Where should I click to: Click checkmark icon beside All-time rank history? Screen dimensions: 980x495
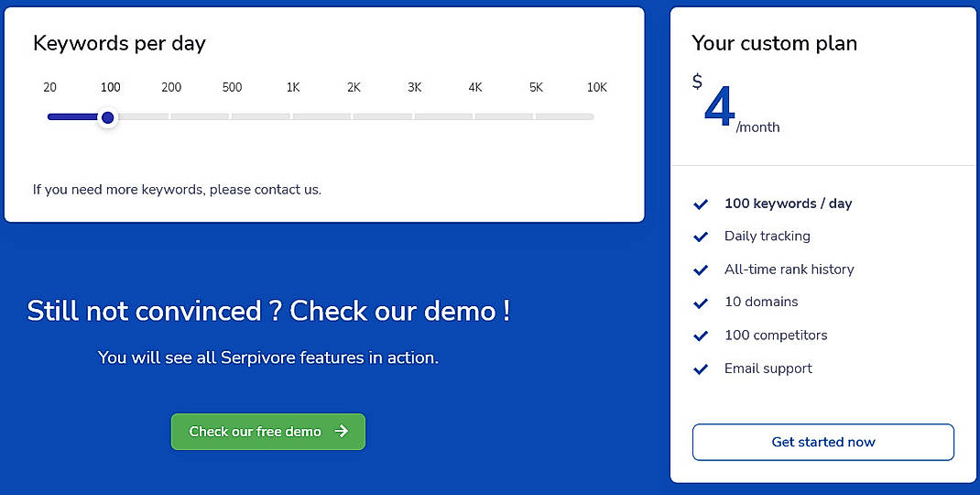coord(701,269)
